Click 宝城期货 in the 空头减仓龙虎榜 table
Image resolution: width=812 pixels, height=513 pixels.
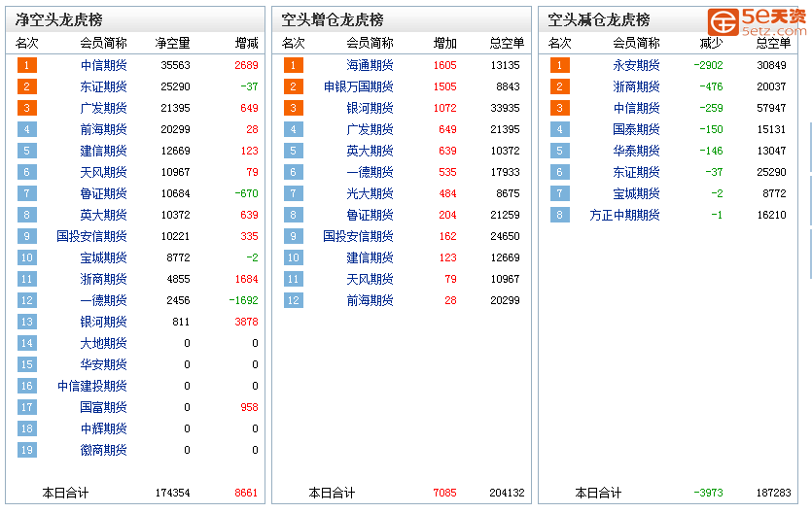[636, 193]
